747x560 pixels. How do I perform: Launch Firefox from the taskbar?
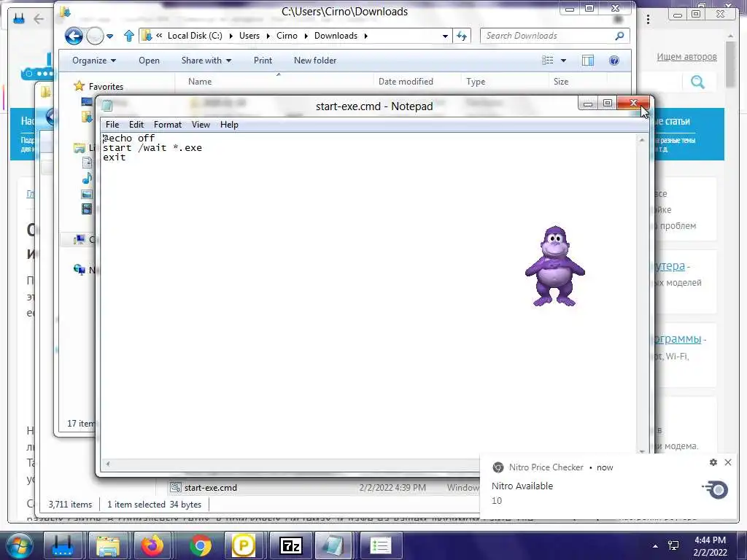tap(152, 545)
